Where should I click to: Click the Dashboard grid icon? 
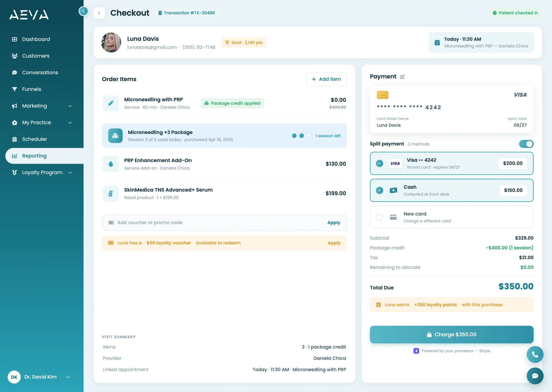(15, 39)
